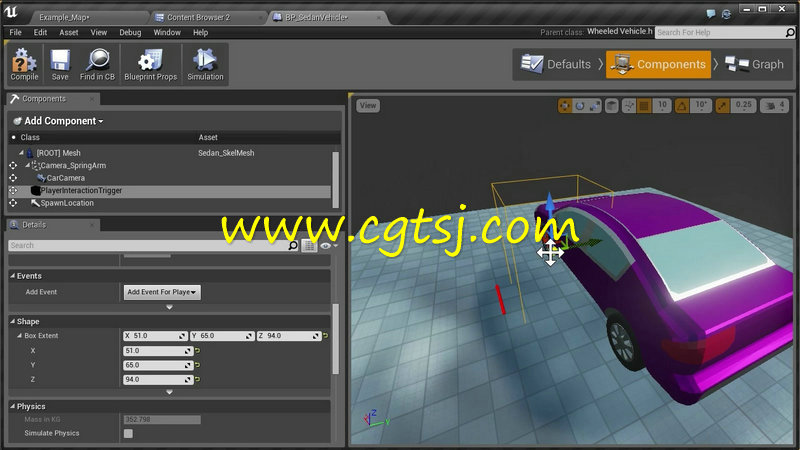Collapse the [ROOT] Mesh tree node

tap(21, 153)
